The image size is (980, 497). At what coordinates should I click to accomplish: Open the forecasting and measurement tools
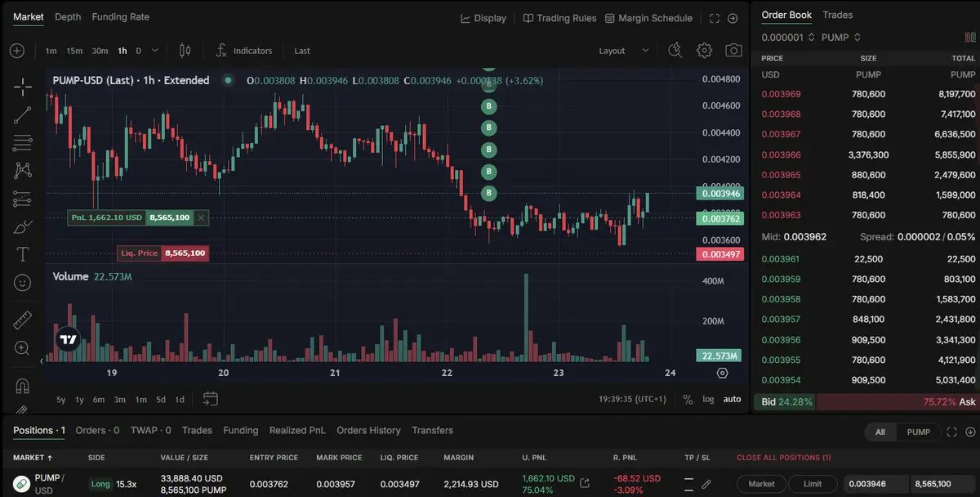[22, 199]
